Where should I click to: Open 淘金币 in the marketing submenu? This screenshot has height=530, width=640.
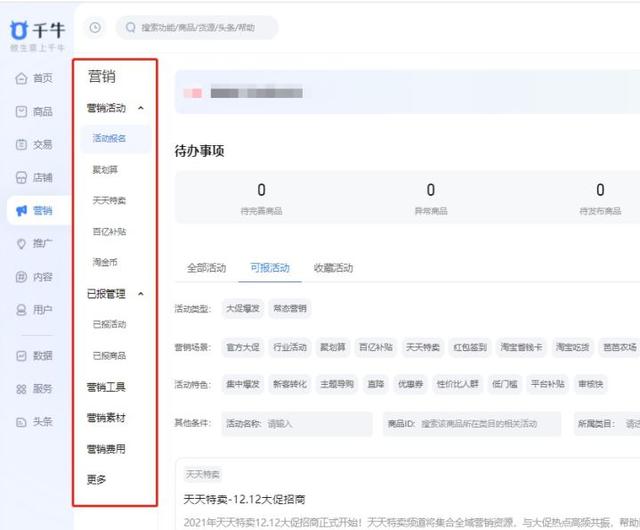(105, 262)
